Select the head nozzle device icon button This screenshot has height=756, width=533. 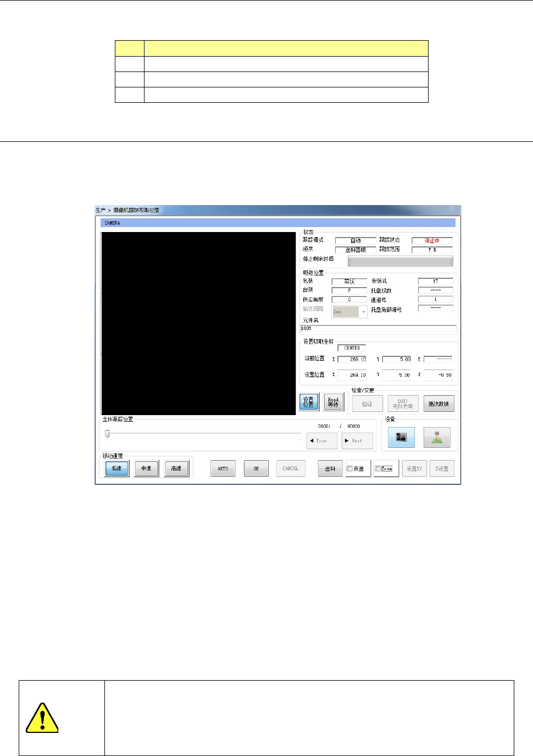(x=437, y=438)
